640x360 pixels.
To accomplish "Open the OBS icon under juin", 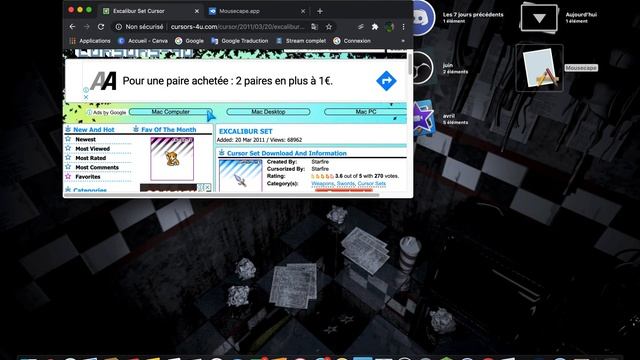I will point(422,68).
